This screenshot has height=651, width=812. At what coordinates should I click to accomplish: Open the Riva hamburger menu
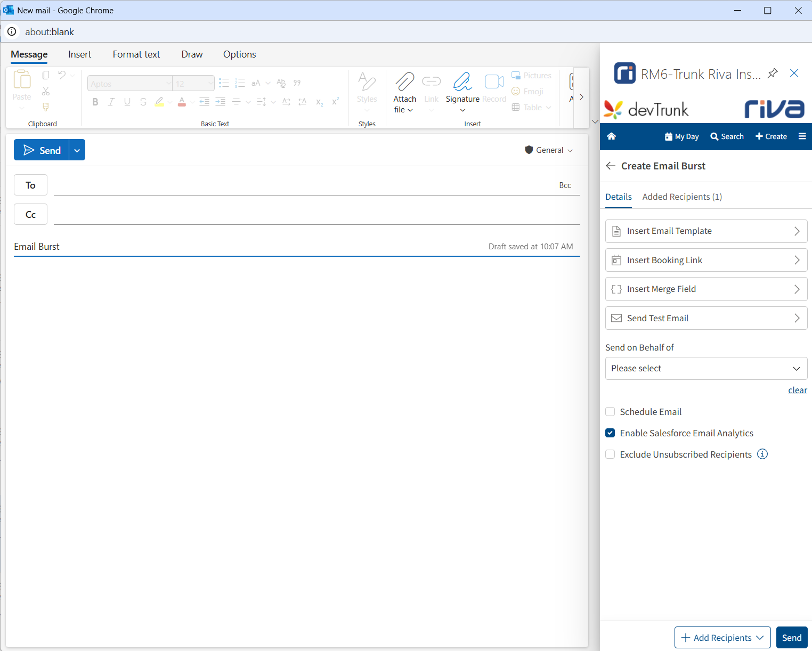click(x=802, y=136)
